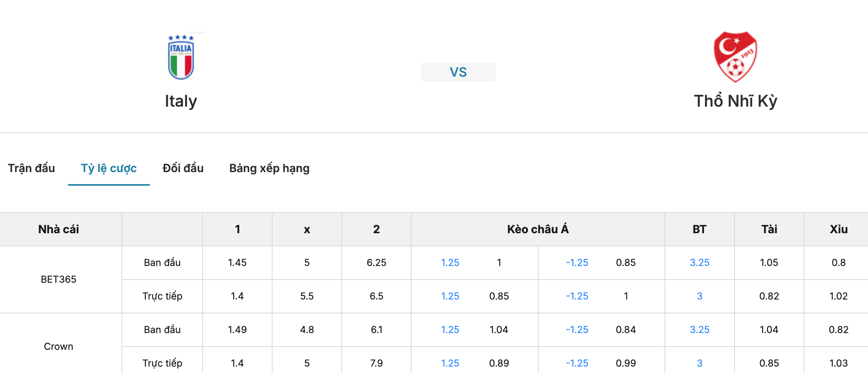The image size is (868, 373).
Task: Click Crown initial handicap -1.25 link
Action: [577, 329]
